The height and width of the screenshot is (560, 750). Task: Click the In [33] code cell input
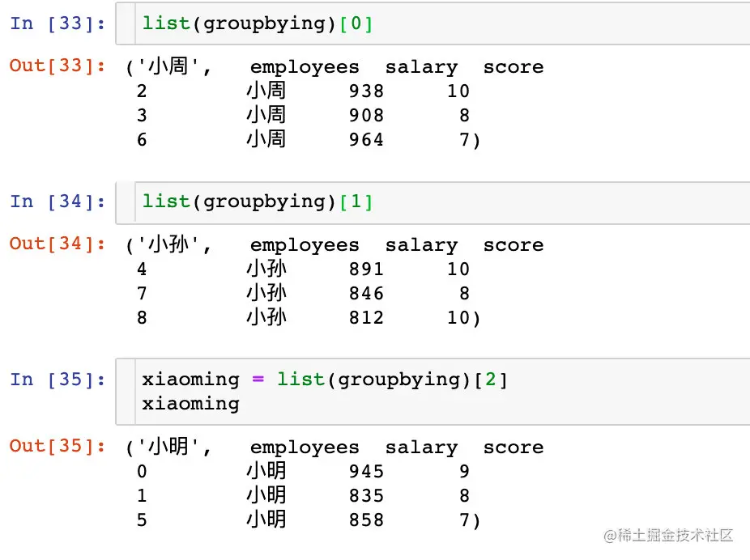[x=433, y=23]
